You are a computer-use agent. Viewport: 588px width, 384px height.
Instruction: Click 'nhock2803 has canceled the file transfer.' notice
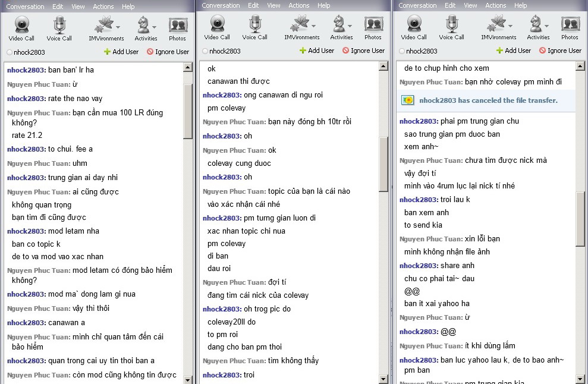[488, 100]
